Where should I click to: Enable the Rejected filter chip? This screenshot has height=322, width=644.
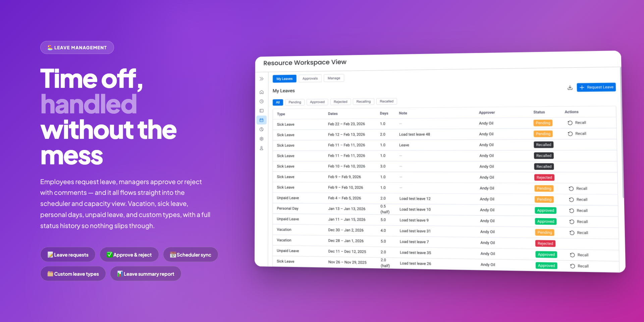click(x=340, y=101)
